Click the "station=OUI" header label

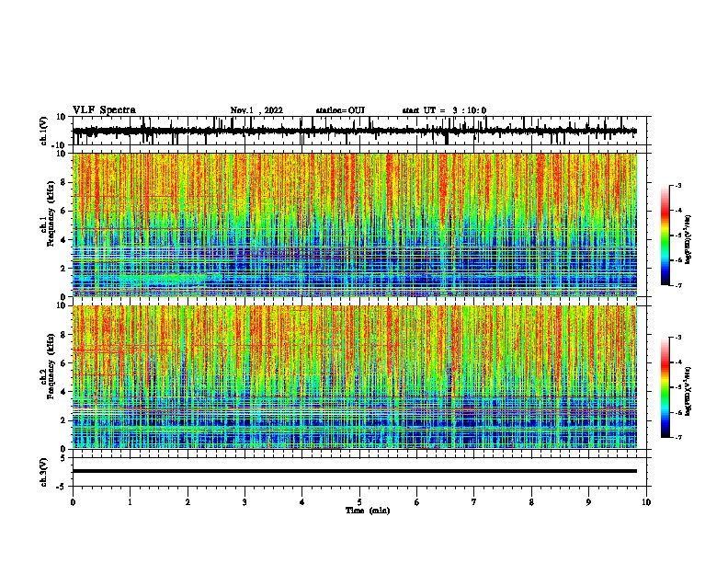click(340, 110)
